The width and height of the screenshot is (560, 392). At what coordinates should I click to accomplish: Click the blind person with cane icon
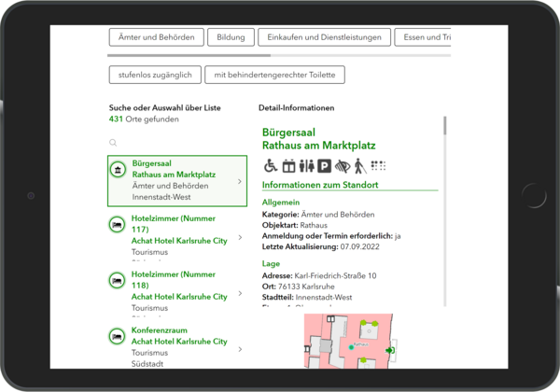point(359,166)
